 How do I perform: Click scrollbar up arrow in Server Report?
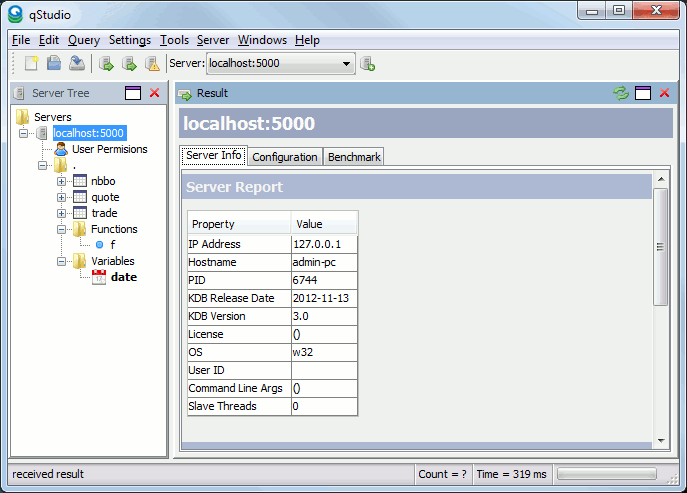[661, 179]
